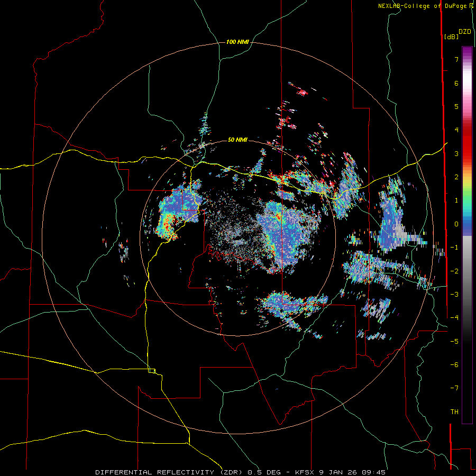The width and height of the screenshot is (476, 476).
Task: Click the "[dB]" units label
Action: (452, 36)
